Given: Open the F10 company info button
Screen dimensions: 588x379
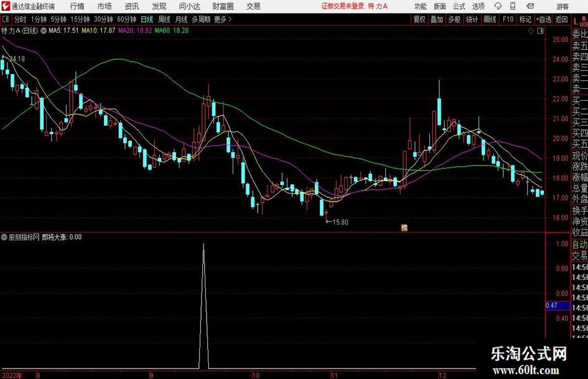Looking at the screenshot, I should 508,19.
